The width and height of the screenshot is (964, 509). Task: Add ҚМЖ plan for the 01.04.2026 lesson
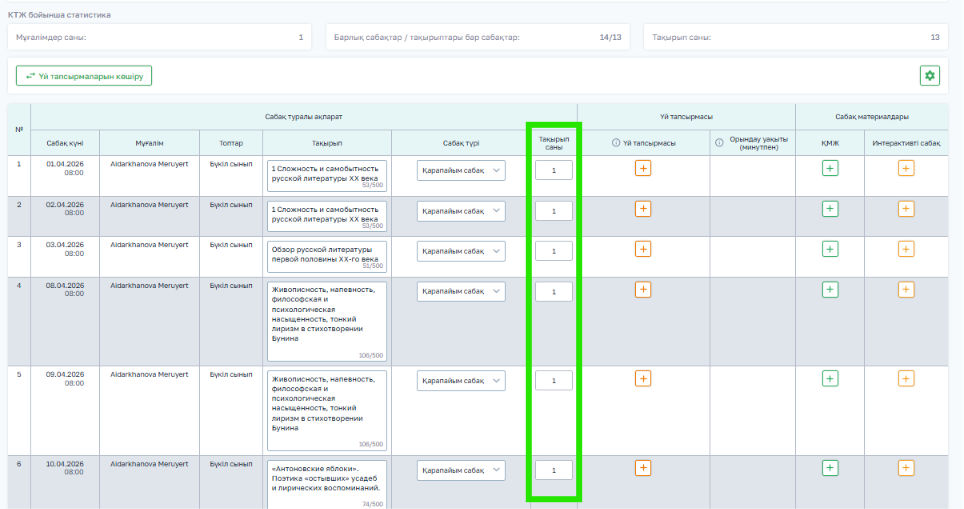(x=830, y=168)
